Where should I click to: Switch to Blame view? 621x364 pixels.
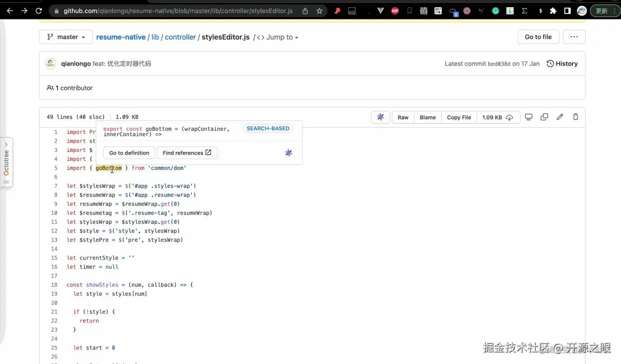pyautogui.click(x=428, y=117)
